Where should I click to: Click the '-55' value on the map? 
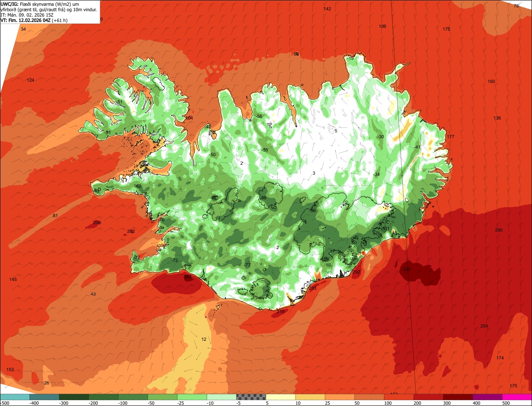(x=264, y=150)
